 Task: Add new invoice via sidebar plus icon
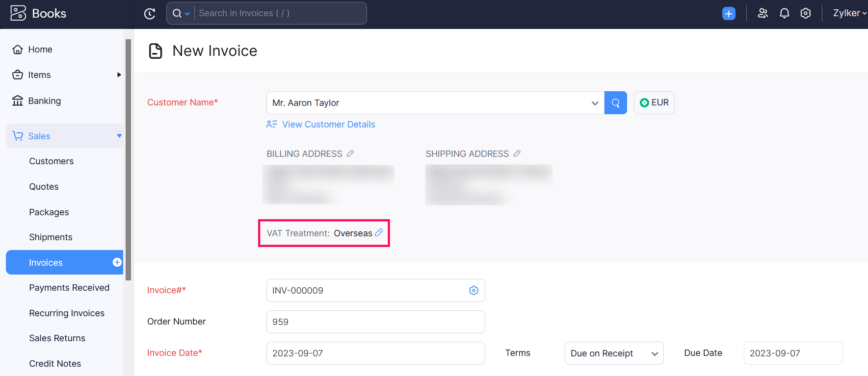117,262
